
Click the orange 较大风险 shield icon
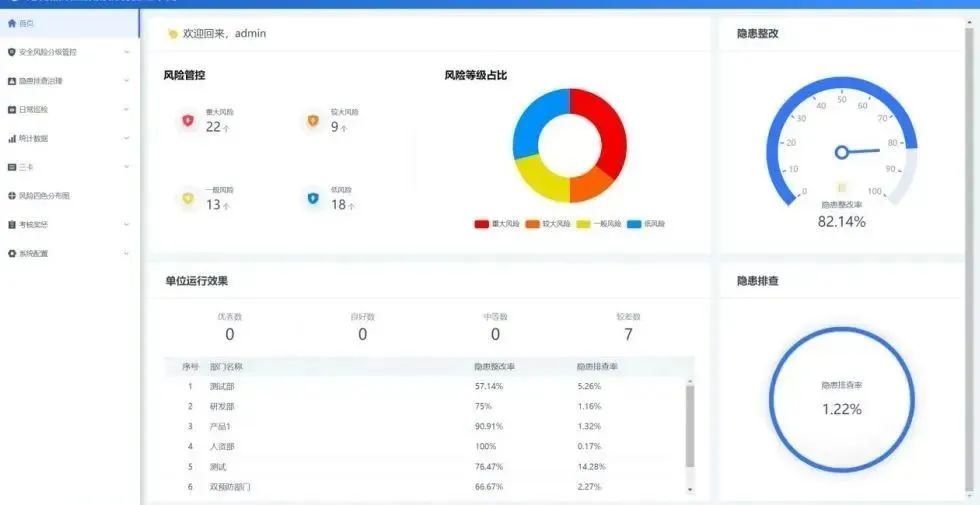click(x=313, y=121)
